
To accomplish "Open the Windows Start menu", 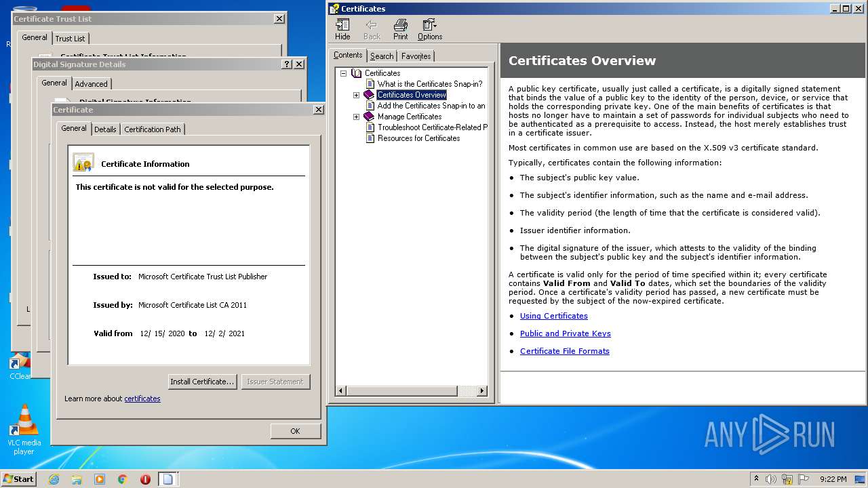I will click(x=18, y=479).
